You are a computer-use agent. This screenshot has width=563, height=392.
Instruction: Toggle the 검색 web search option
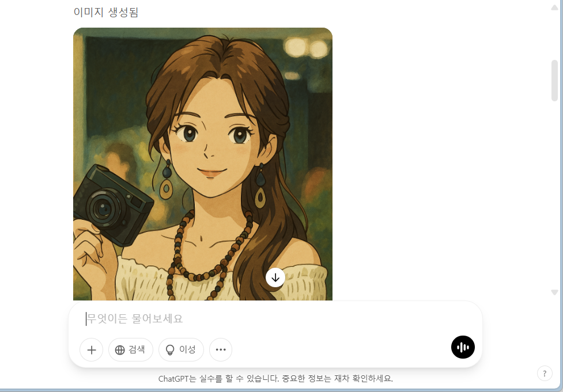coord(131,349)
